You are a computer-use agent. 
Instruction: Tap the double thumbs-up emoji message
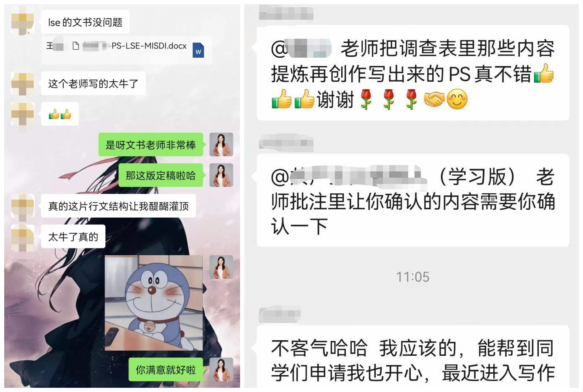pyautogui.click(x=60, y=114)
